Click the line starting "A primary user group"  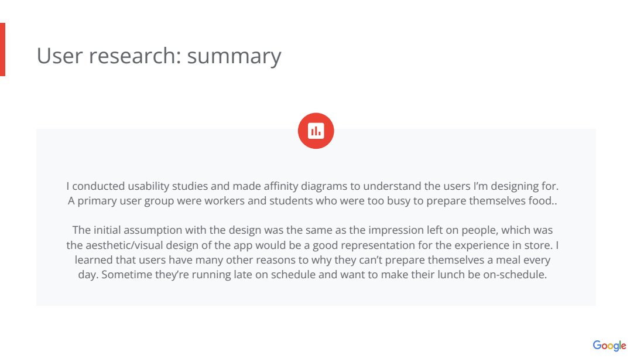click(x=313, y=202)
